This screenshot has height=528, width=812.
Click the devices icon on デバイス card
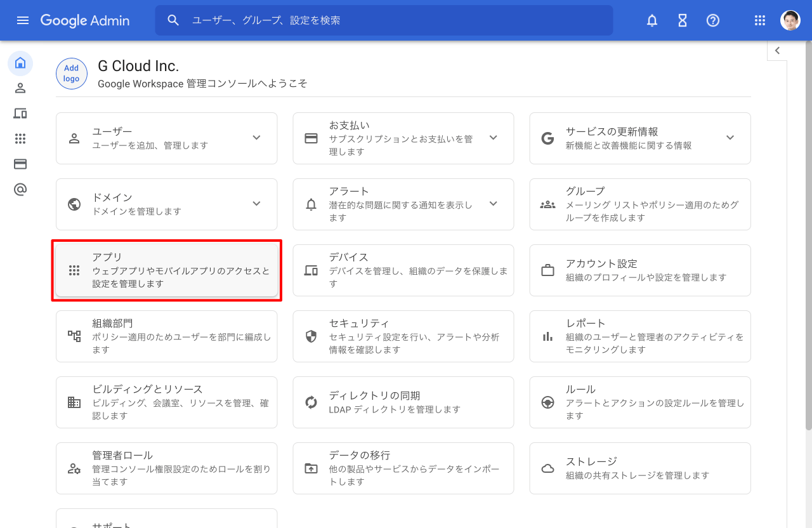point(311,270)
